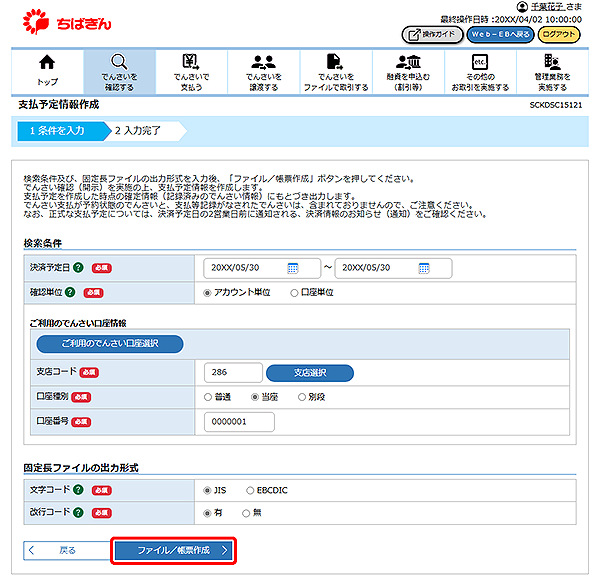
Task: Open 管理業務を実施する icon
Action: point(552,63)
